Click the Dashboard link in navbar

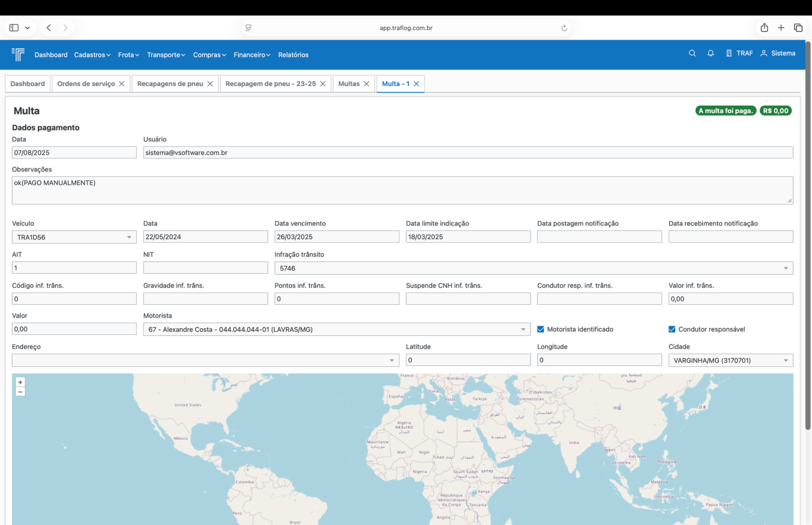pos(51,55)
